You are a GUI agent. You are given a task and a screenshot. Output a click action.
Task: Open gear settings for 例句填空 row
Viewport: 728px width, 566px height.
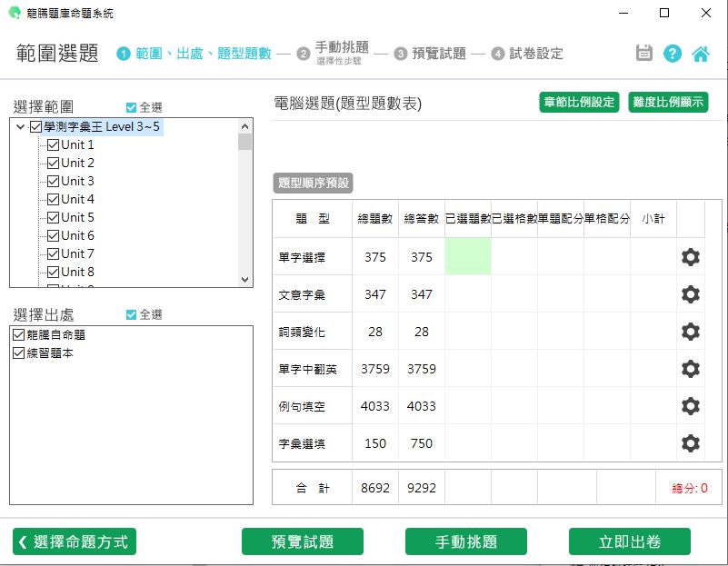click(691, 406)
